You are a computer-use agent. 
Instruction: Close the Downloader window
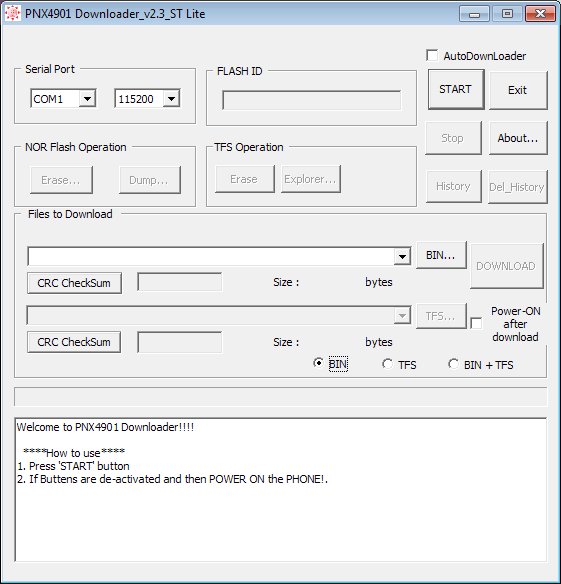[x=540, y=14]
